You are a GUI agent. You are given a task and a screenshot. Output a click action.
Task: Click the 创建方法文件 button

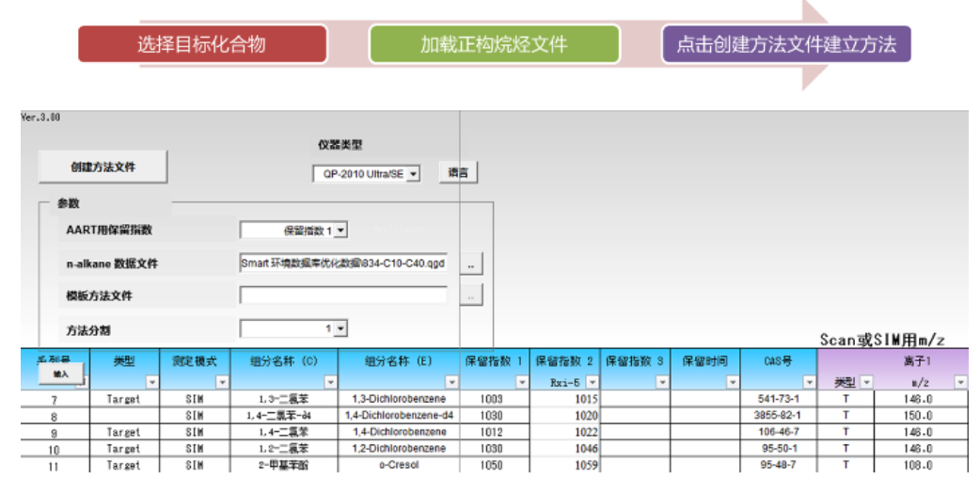[103, 167]
